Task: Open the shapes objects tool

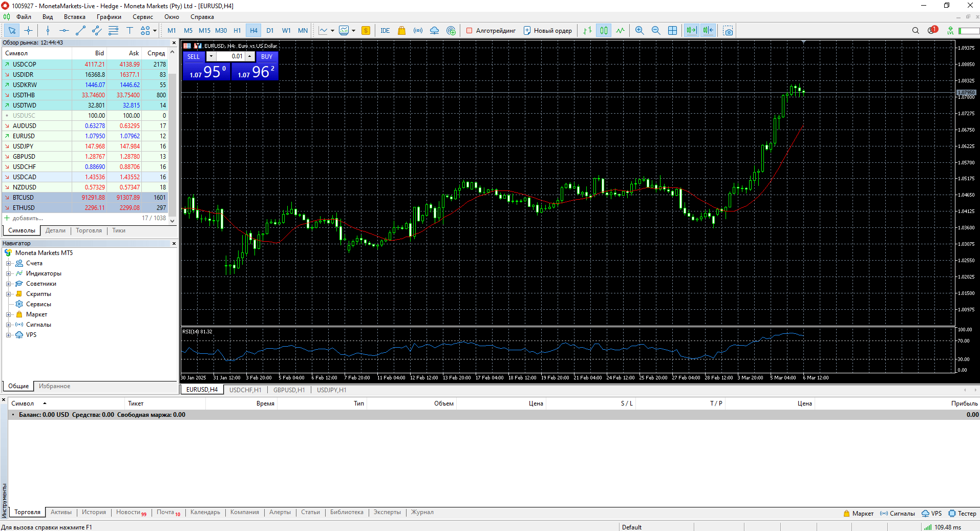Action: point(145,31)
